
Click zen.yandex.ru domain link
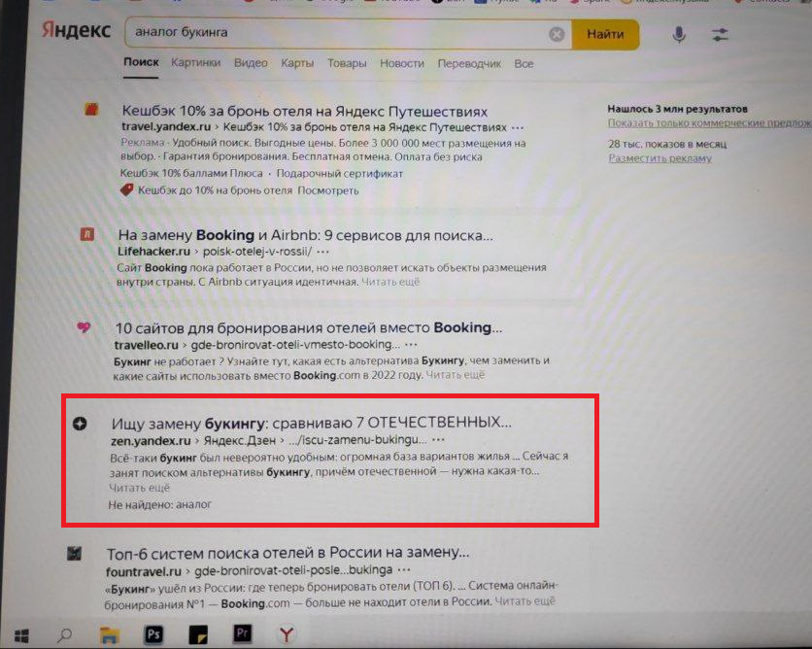point(151,441)
